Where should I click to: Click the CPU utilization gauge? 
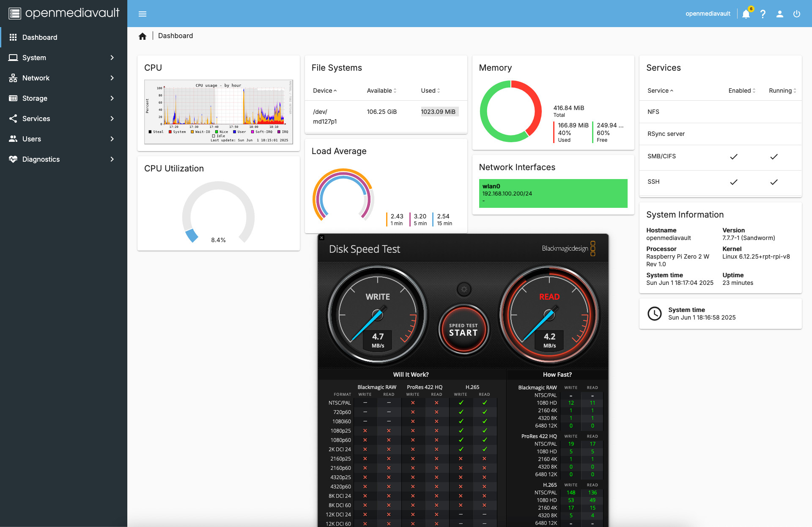218,213
